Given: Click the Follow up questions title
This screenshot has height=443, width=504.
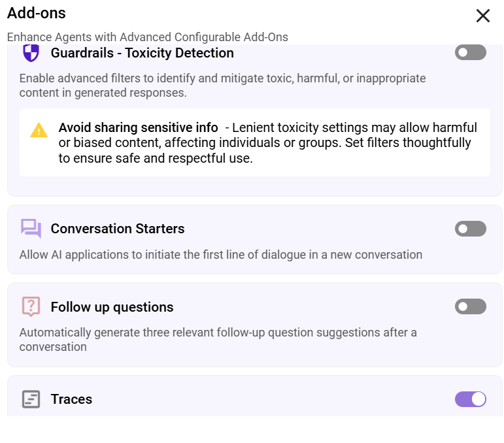Looking at the screenshot, I should click(x=112, y=307).
